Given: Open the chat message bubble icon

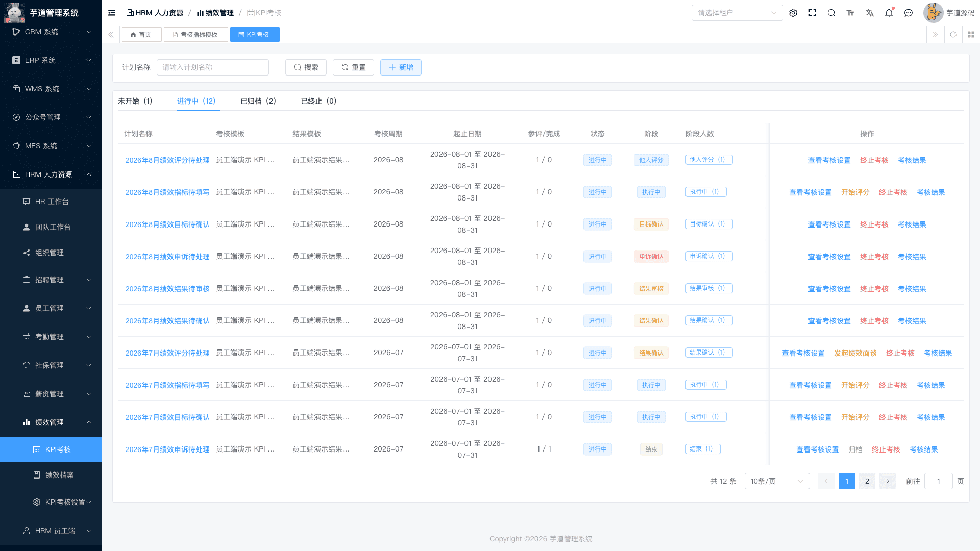Looking at the screenshot, I should (x=909, y=13).
